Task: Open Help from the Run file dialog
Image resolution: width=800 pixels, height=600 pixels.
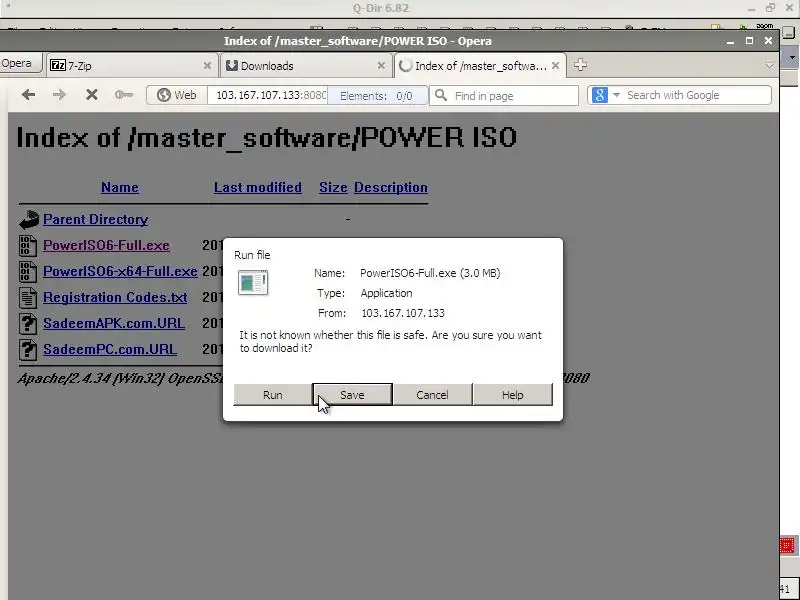Action: coord(512,395)
